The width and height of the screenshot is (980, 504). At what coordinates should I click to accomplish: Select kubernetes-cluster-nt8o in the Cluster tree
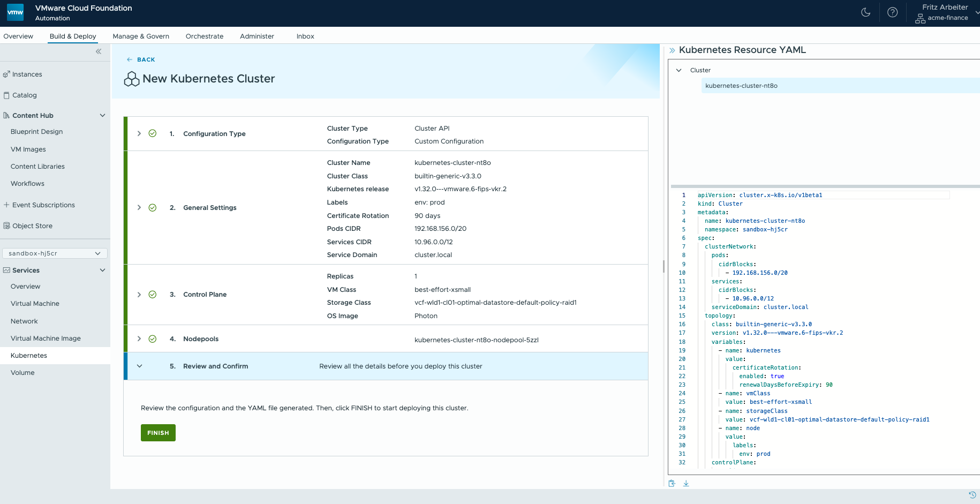741,86
